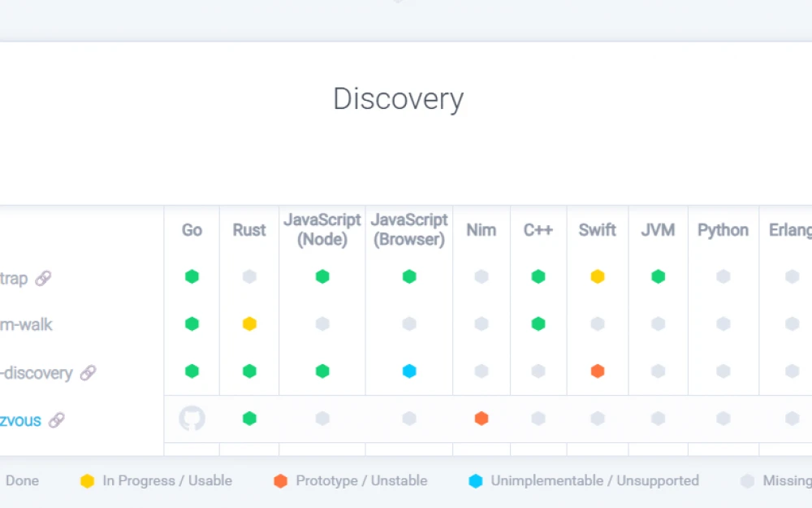Click the link icon beside rendezvous row
812x508 pixels.
point(56,420)
